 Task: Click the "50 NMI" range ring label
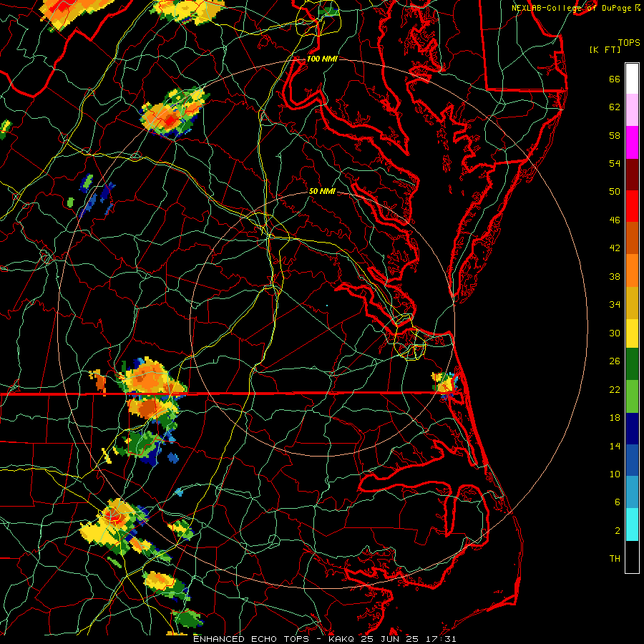322,191
